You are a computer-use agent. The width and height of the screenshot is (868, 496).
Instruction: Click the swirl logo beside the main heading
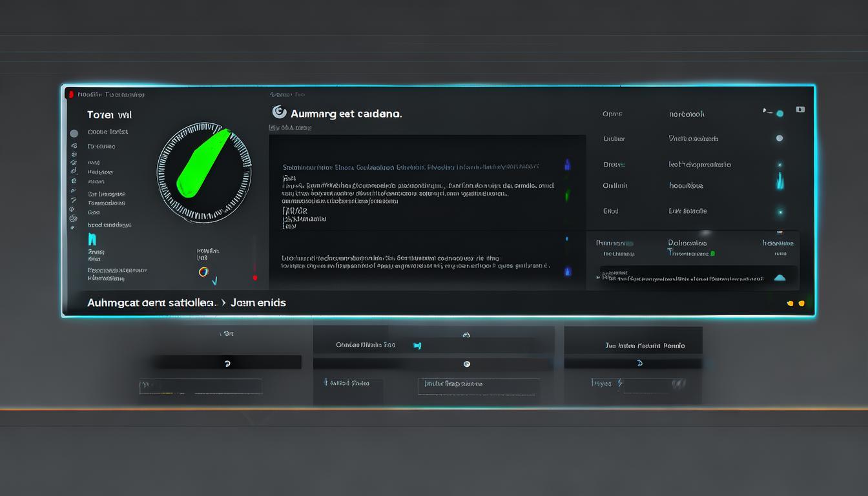click(279, 112)
